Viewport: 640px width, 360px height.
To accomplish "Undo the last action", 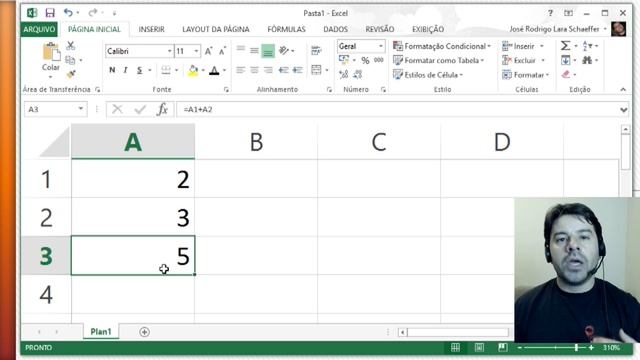I will tap(68, 13).
